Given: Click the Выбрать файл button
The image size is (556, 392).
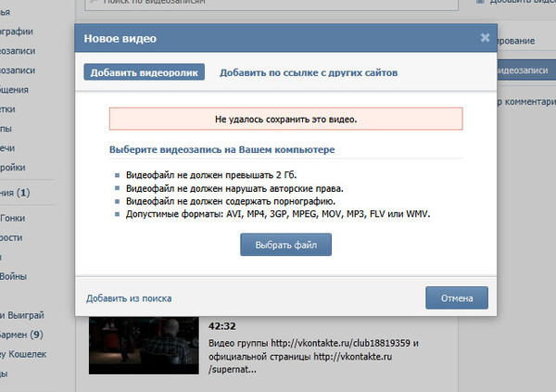Looking at the screenshot, I should [x=285, y=245].
